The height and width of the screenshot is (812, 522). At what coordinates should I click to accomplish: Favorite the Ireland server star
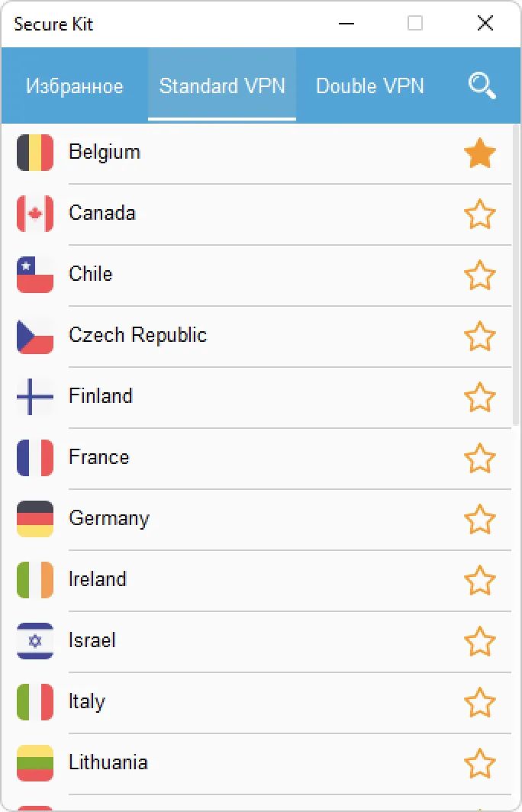click(480, 581)
